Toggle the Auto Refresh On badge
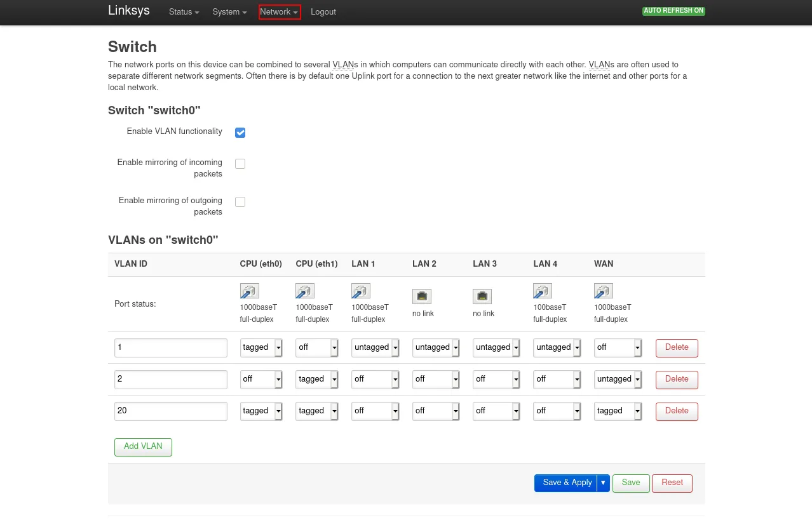The width and height of the screenshot is (812, 527). 673,11
